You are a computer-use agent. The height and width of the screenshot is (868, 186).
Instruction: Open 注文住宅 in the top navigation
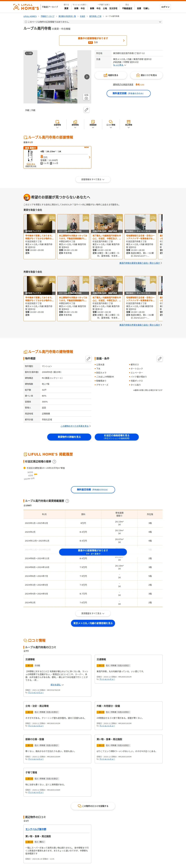[113, 8]
